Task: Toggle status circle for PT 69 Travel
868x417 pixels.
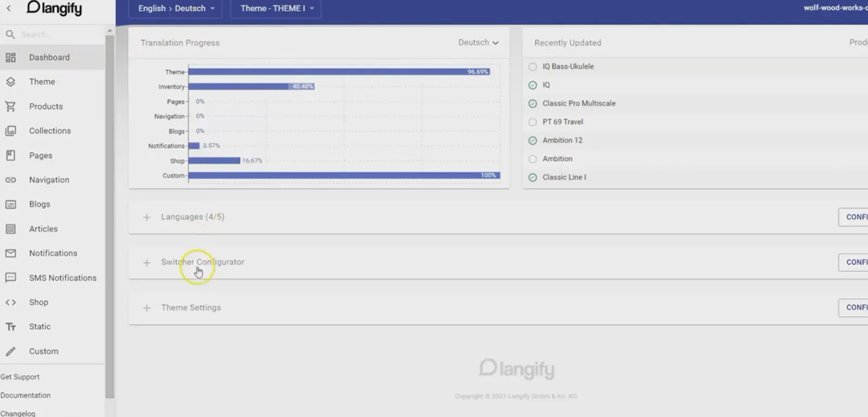Action: 533,122
